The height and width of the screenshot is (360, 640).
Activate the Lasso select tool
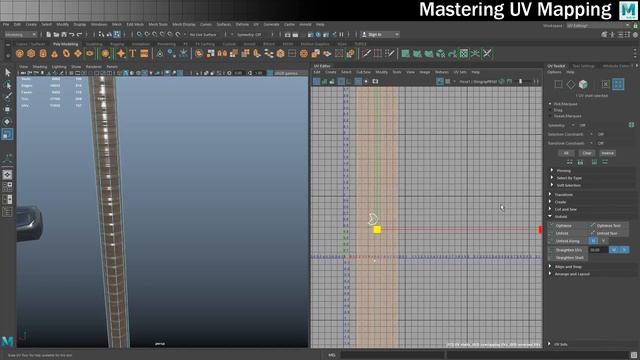click(x=7, y=85)
